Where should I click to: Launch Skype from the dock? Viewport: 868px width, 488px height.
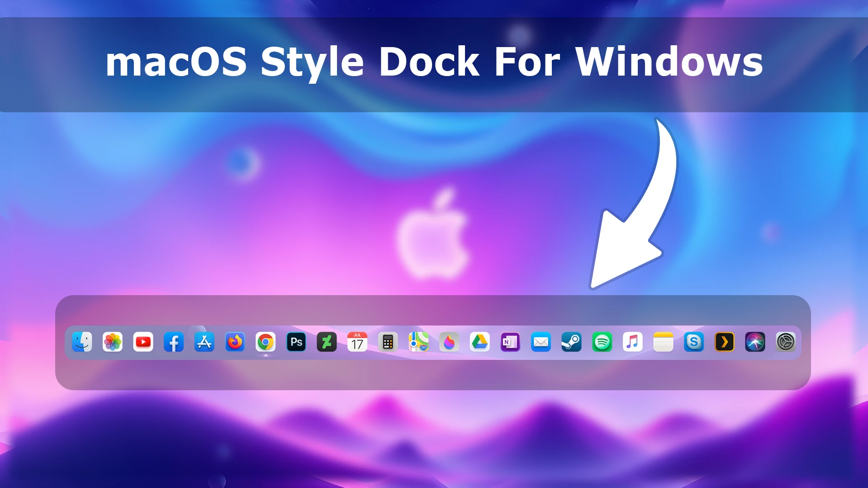tap(694, 342)
